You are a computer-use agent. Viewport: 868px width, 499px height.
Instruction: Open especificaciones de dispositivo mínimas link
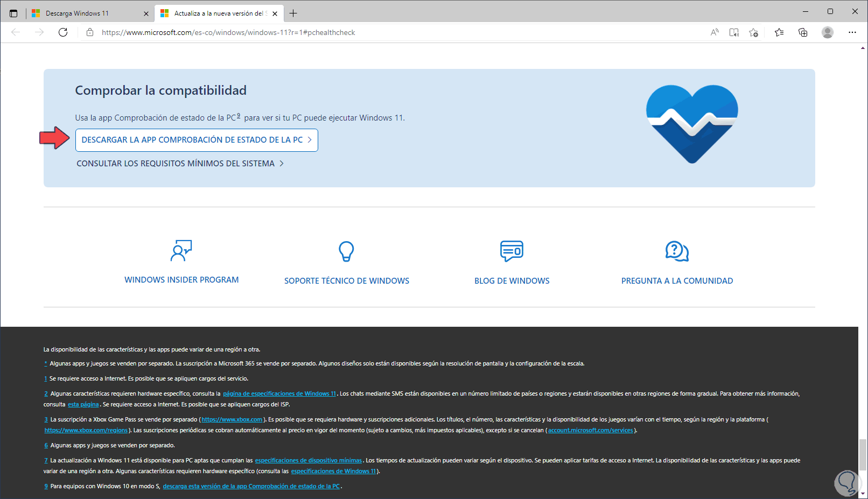tap(309, 460)
